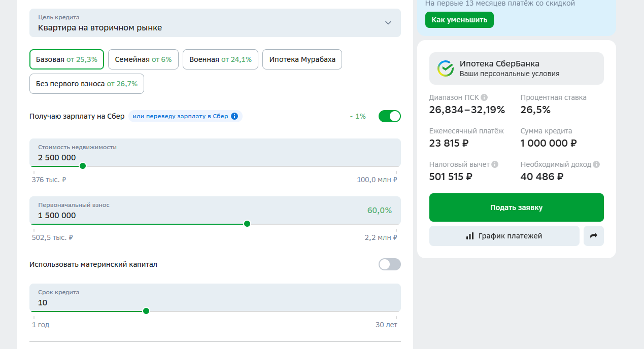Click the info icon next to Необходимый доход

pyautogui.click(x=596, y=164)
